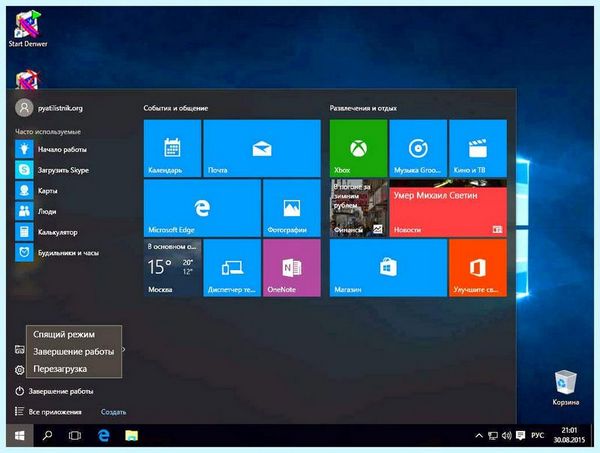Launch the Microsoft Edge tile
Image resolution: width=600 pixels, height=453 pixels.
pyautogui.click(x=202, y=208)
